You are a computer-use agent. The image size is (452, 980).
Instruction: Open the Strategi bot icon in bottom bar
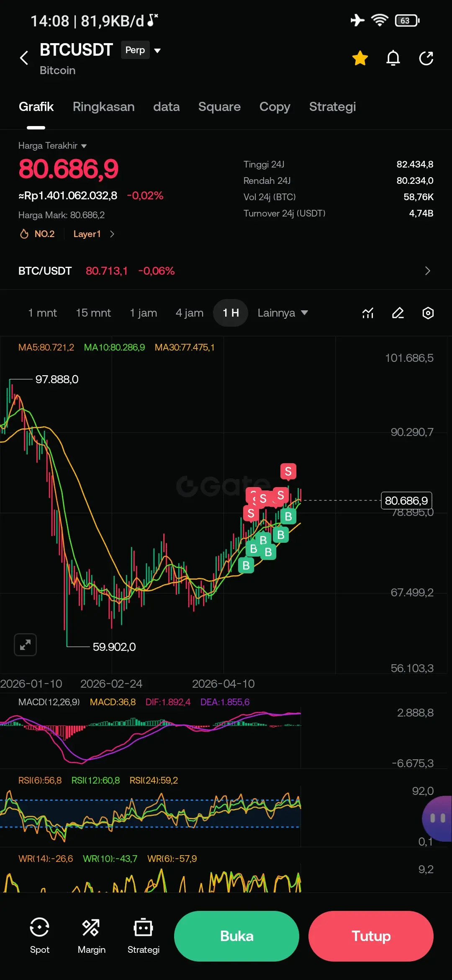[x=143, y=936]
